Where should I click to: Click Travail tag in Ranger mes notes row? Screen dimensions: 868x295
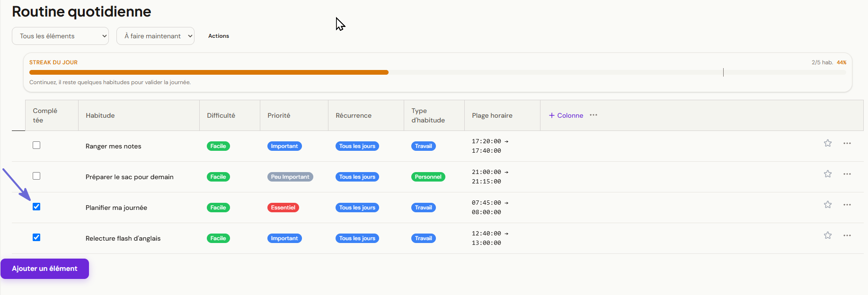424,146
